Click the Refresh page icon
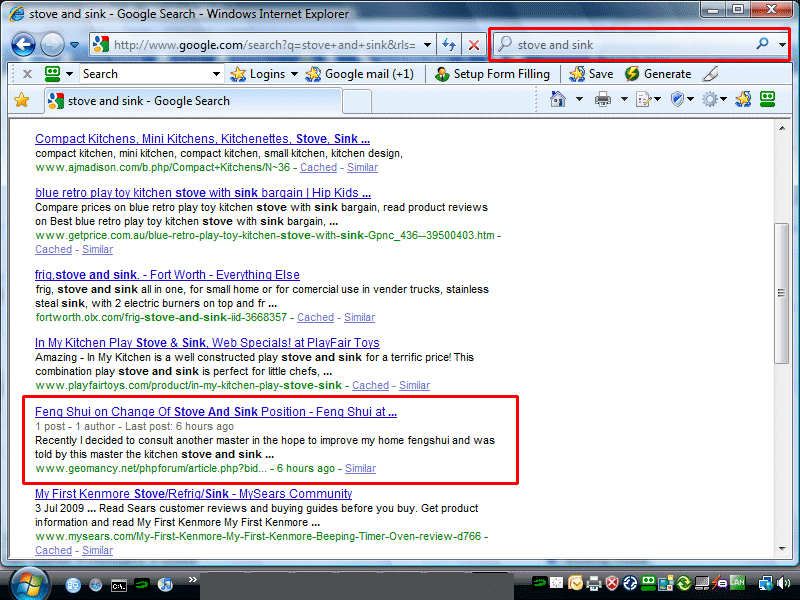The image size is (800, 600). point(450,45)
